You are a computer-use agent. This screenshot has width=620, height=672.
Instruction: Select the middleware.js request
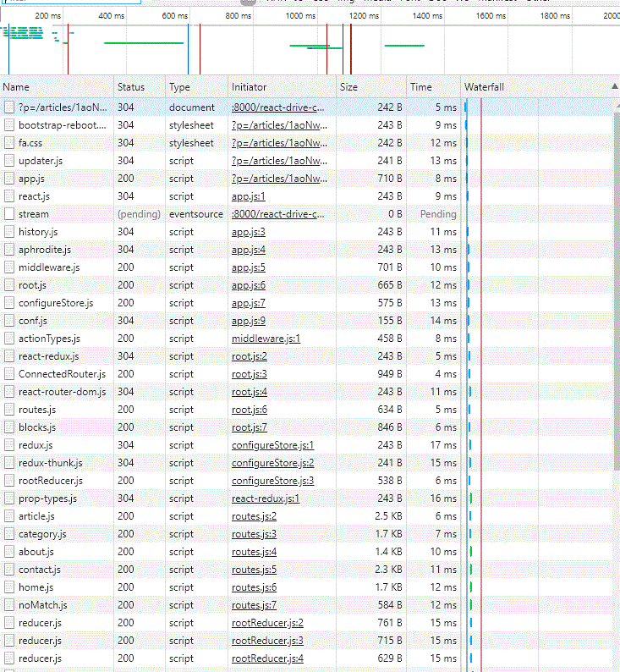tap(306, 267)
